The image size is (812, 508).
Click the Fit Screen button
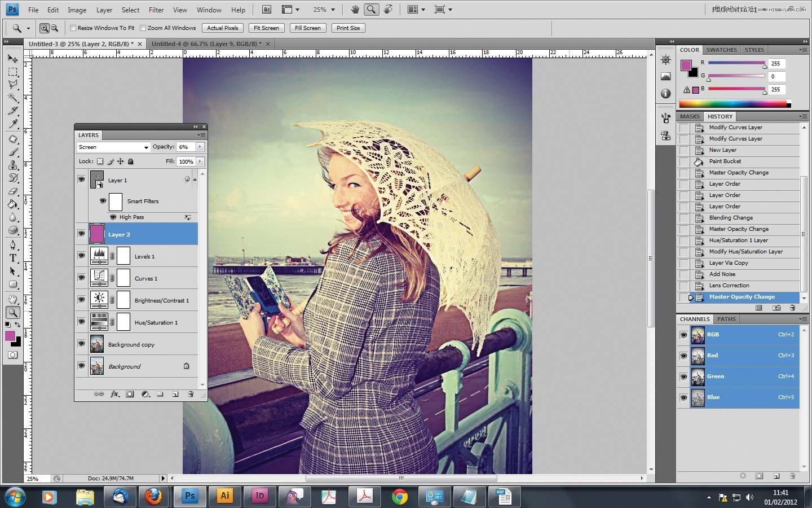pyautogui.click(x=266, y=28)
